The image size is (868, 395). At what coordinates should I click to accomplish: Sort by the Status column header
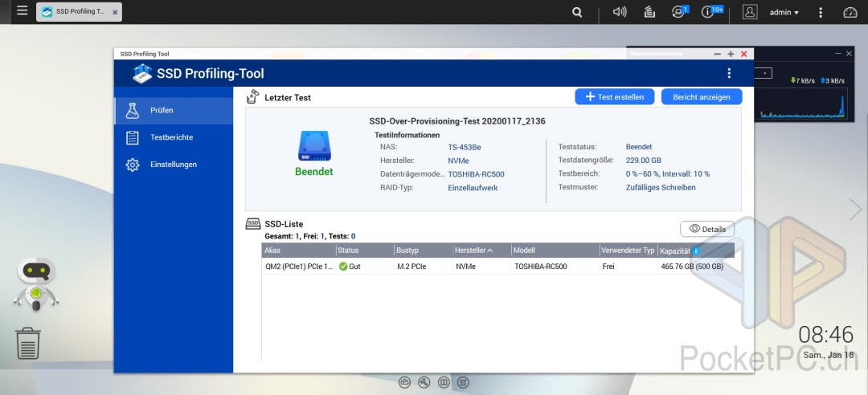click(365, 250)
